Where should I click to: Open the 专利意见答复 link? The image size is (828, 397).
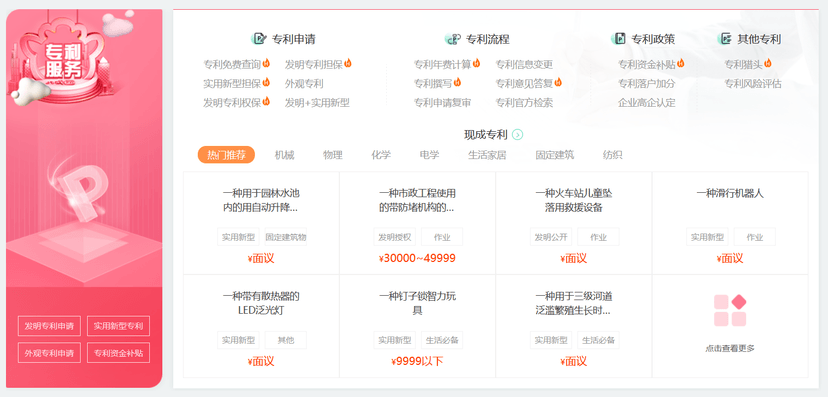point(524,83)
